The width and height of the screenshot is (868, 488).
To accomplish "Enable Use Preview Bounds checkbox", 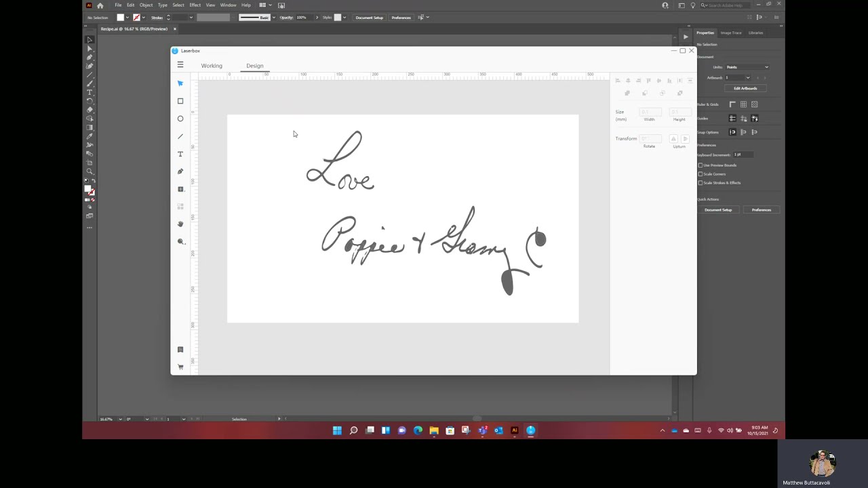I will (701, 165).
